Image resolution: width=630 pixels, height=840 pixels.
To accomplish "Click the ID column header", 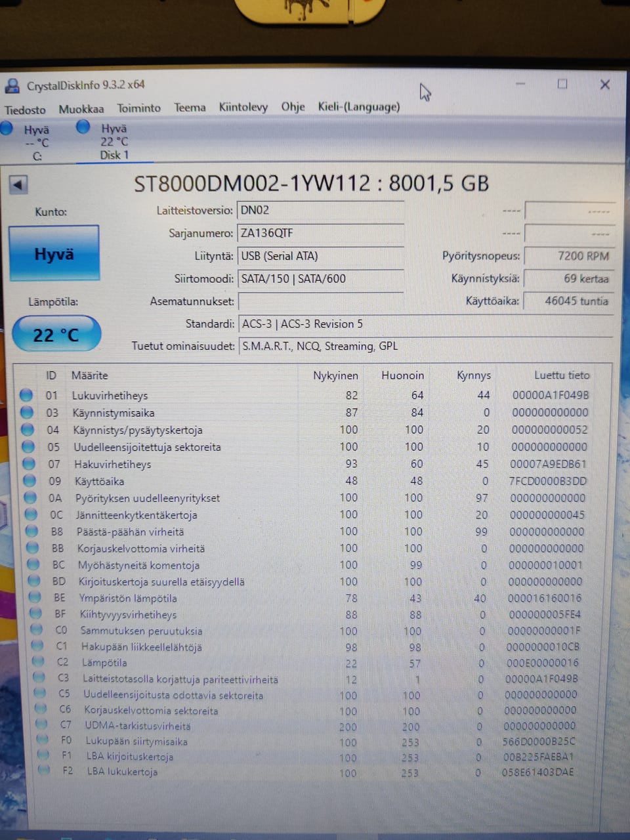I will point(51,375).
